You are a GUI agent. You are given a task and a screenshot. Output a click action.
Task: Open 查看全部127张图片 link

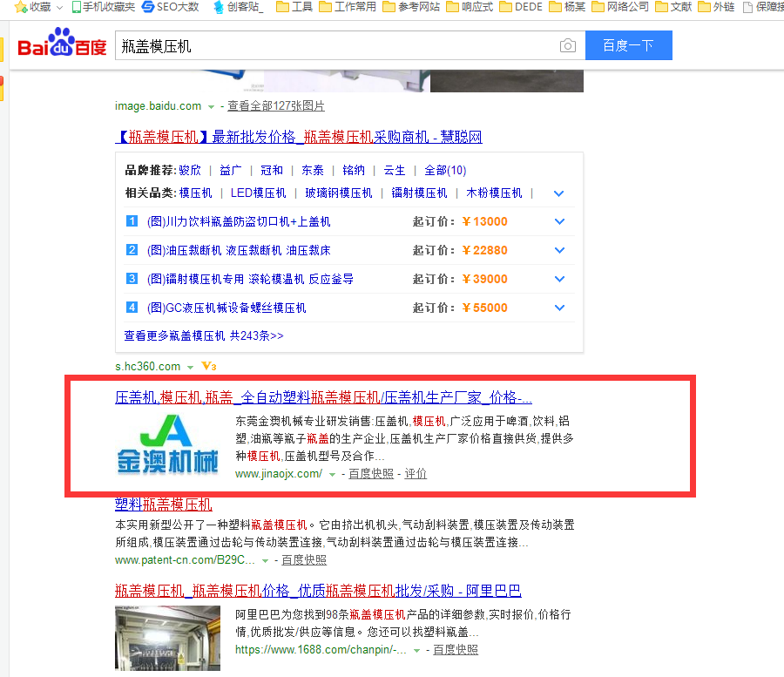pyautogui.click(x=276, y=105)
